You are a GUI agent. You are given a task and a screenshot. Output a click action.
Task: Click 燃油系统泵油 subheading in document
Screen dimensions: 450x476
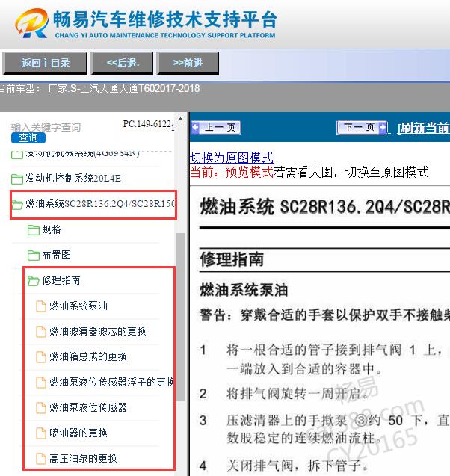244,290
